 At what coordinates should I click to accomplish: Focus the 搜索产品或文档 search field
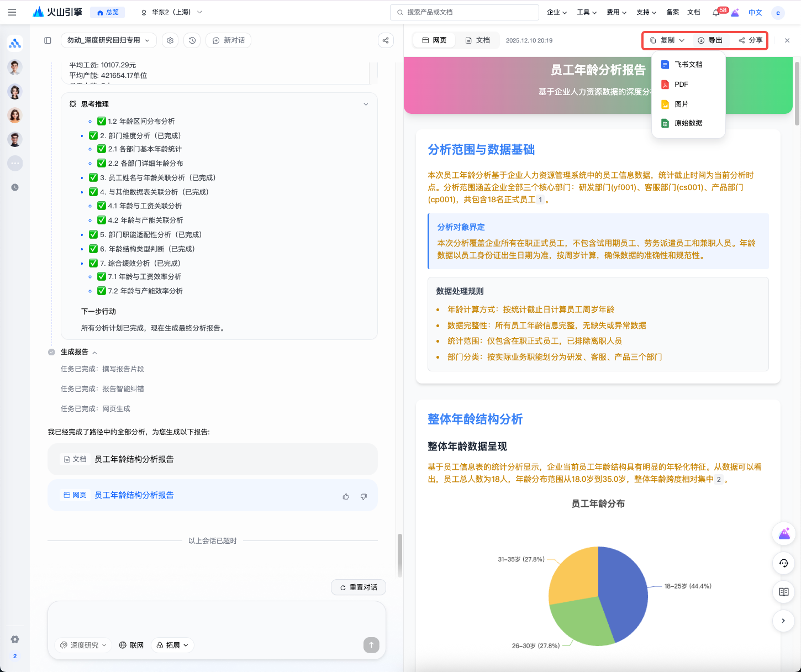465,12
